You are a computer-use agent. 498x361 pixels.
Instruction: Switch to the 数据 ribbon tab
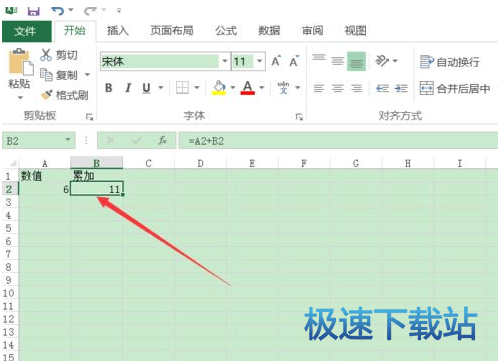[x=269, y=31]
